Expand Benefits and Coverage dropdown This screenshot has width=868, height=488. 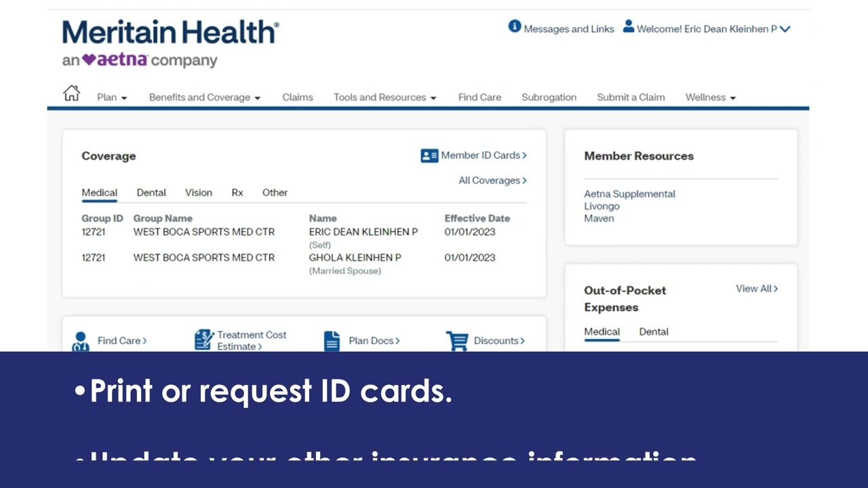205,98
